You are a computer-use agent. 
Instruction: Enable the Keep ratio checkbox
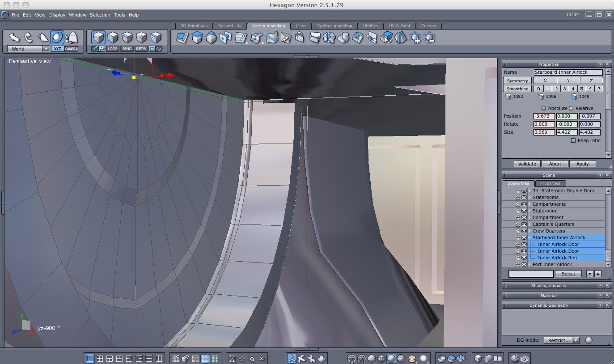click(573, 140)
